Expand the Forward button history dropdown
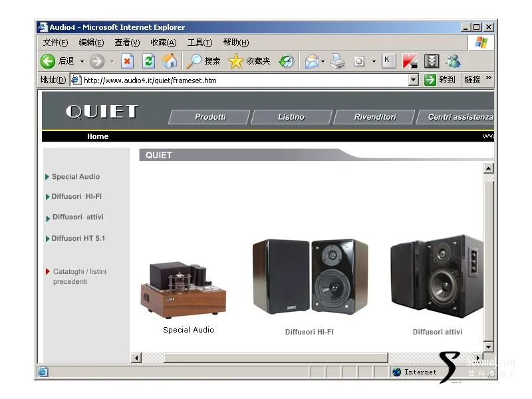The width and height of the screenshot is (532, 399). pos(112,61)
